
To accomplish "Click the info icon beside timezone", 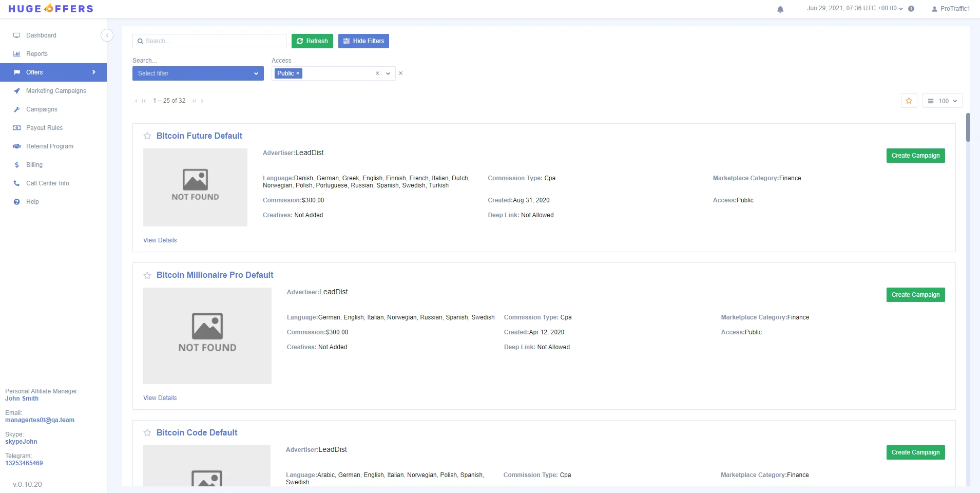I will click(911, 9).
